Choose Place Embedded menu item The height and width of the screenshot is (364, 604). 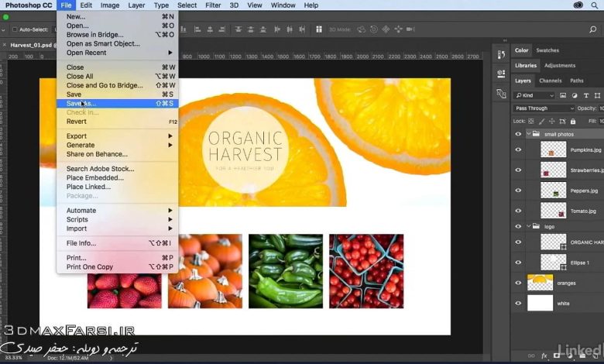(x=118, y=177)
